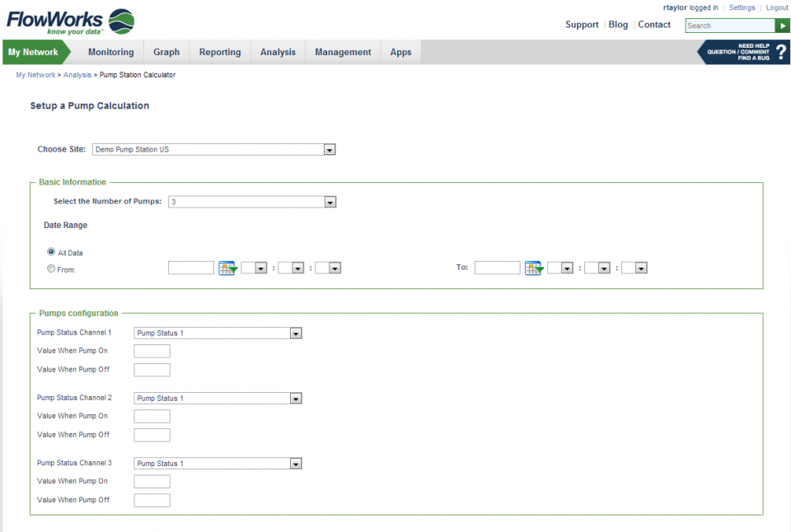Click the FlowWorks logo
791x532 pixels.
pos(70,21)
